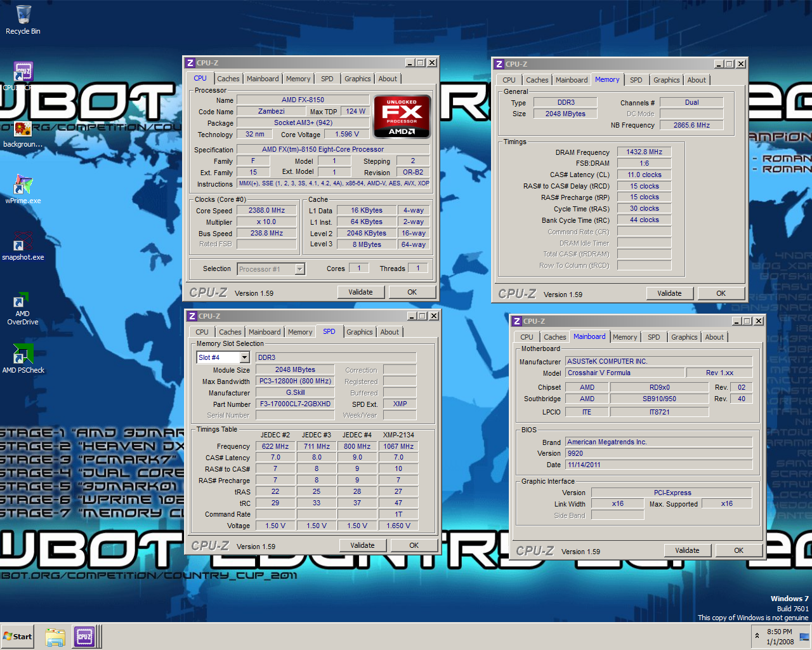Click the XMP-2134 column header
Screen dimensions: 812x650
coord(398,435)
